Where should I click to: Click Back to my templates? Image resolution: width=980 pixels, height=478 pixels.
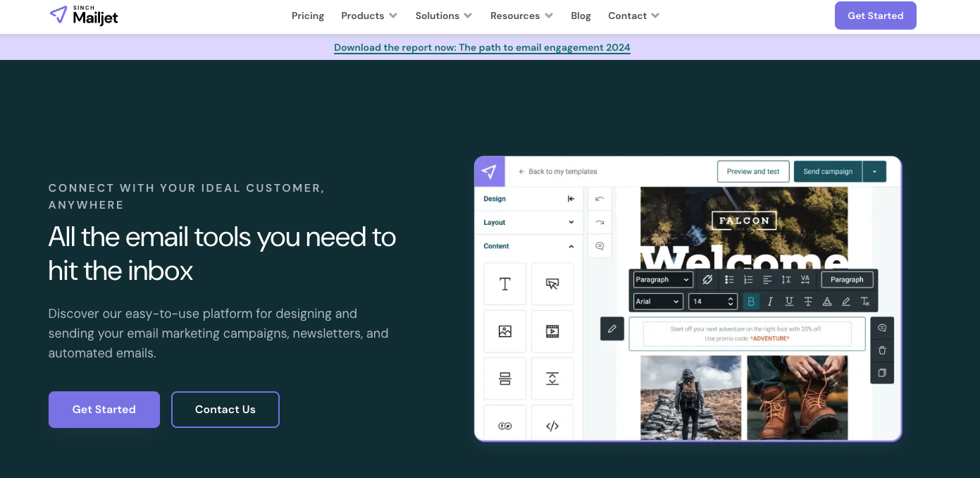pos(558,171)
